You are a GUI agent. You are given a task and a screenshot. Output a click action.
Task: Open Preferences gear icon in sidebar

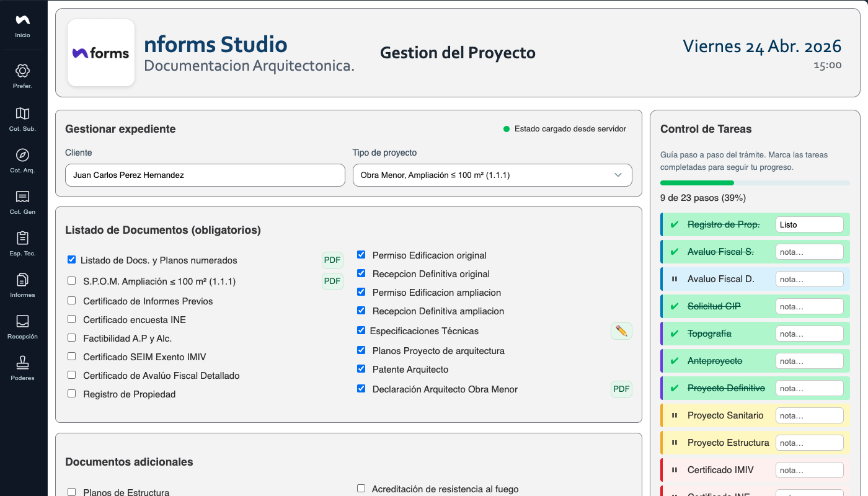click(22, 71)
